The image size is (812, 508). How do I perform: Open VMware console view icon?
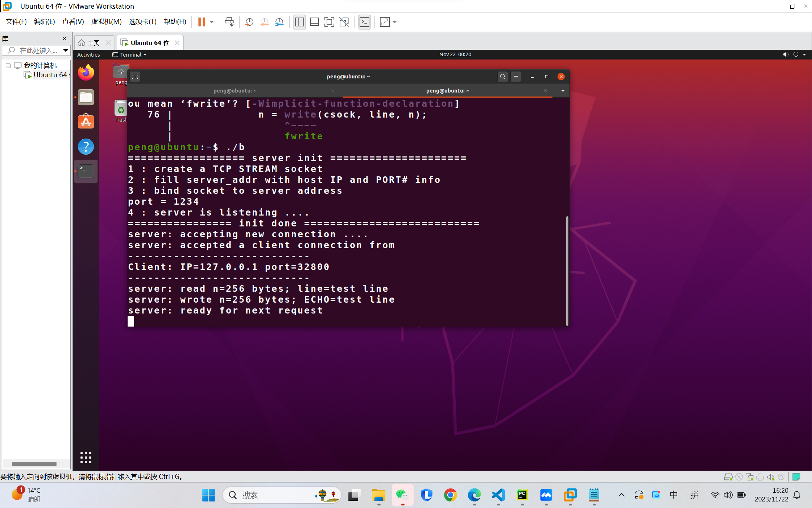364,22
